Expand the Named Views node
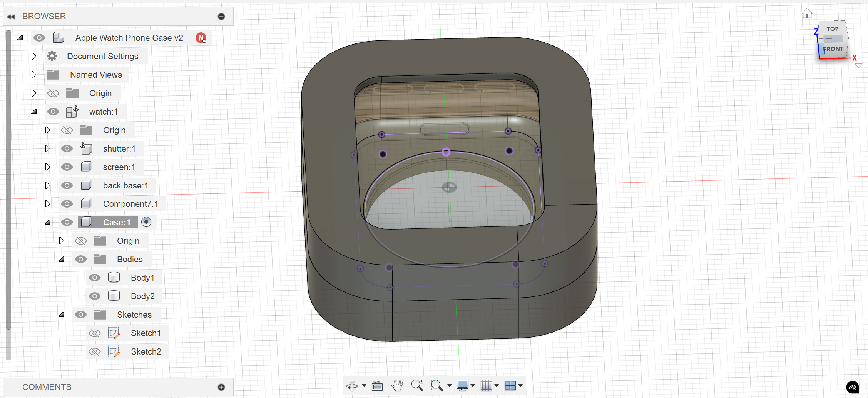The height and width of the screenshot is (398, 868). pyautogui.click(x=34, y=75)
